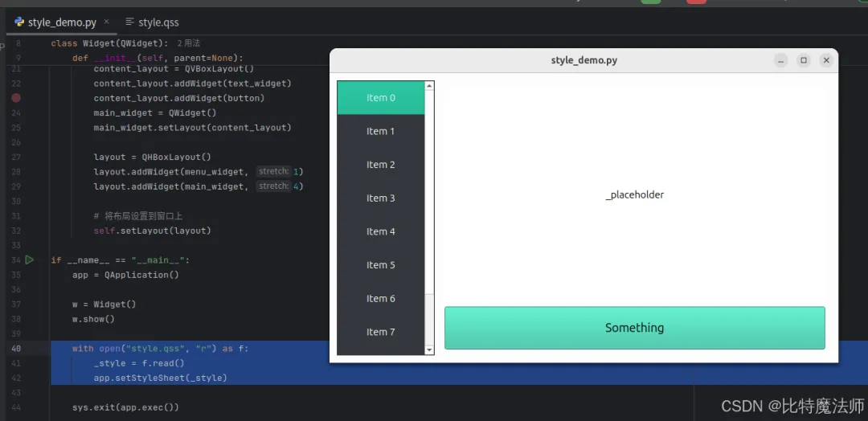Close the style_demo.py demo window

point(826,60)
